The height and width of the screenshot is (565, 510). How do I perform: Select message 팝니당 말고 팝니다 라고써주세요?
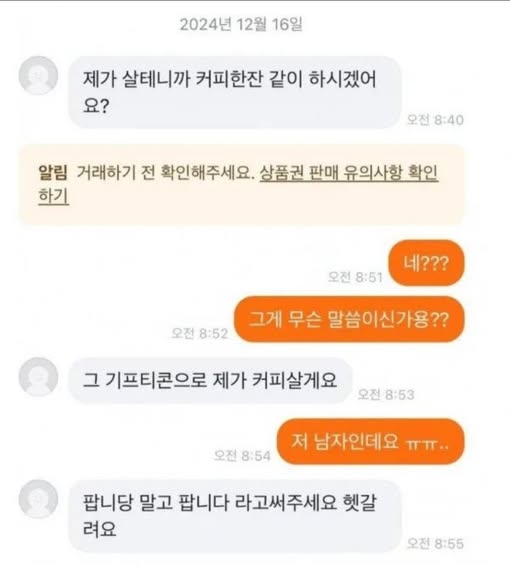click(235, 516)
